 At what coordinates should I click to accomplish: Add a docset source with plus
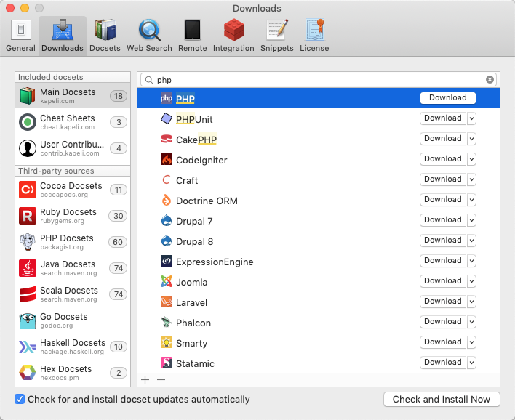145,380
